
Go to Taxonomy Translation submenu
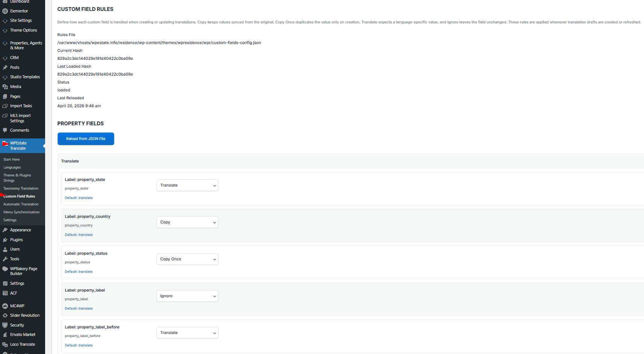(x=21, y=188)
